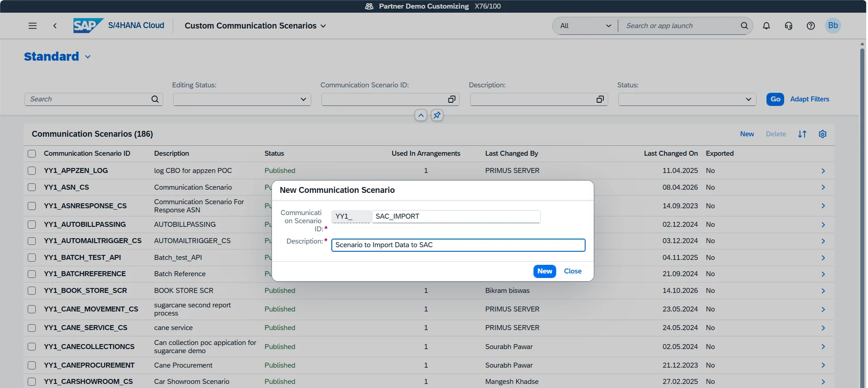
Task: Confirm with the dialog's New button
Action: click(x=545, y=271)
